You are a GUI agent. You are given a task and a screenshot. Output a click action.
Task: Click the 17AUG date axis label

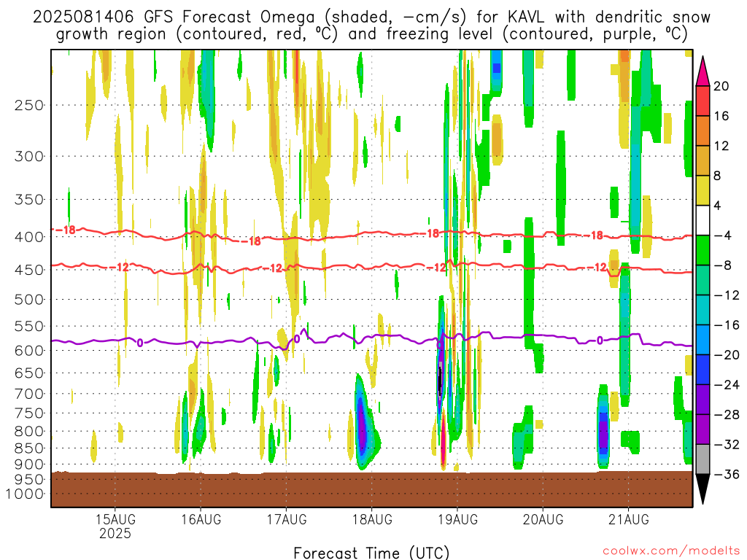286,519
